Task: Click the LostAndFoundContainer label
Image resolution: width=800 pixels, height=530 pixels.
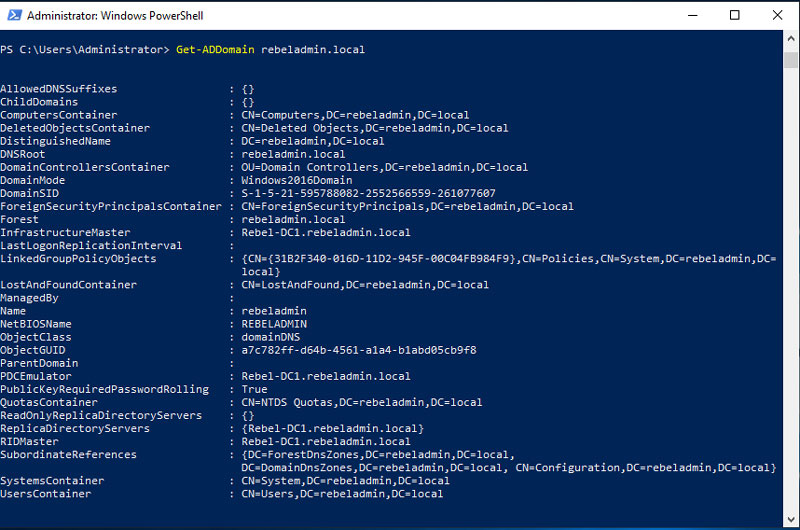Action: (x=68, y=285)
